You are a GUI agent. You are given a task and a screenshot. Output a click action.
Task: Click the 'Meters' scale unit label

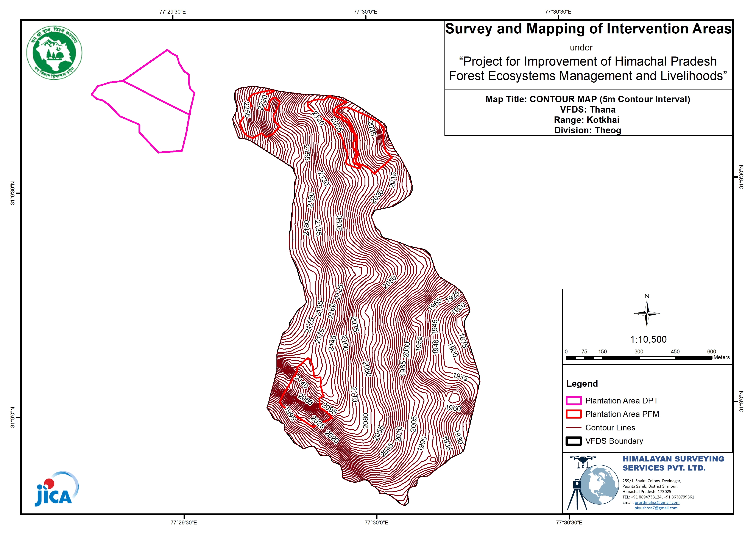[x=722, y=357]
